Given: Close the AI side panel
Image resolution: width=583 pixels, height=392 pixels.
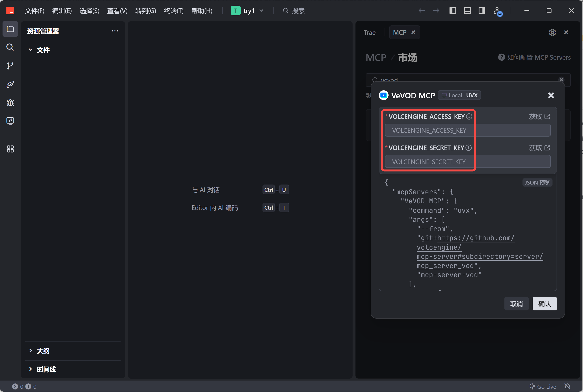Looking at the screenshot, I should 566,32.
